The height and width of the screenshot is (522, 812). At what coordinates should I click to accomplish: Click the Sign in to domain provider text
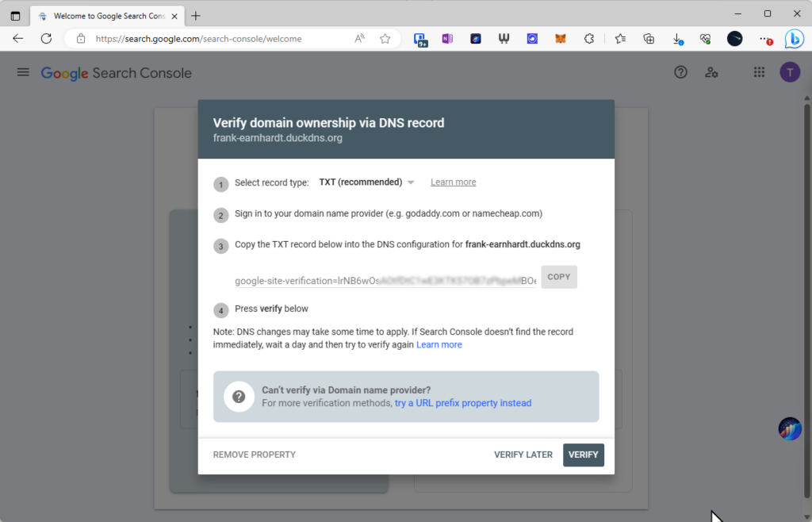pyautogui.click(x=389, y=213)
